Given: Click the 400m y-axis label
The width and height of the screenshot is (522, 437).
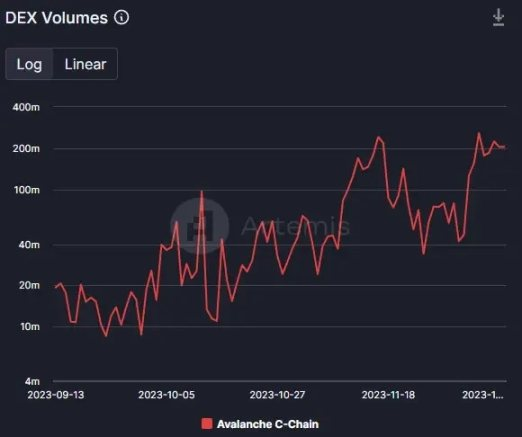Looking at the screenshot, I should 26,107.
